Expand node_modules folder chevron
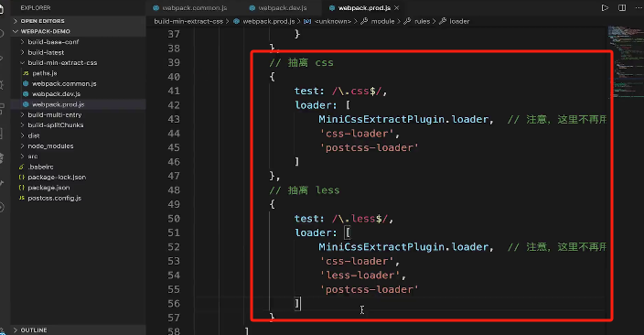The width and height of the screenshot is (644, 335). pyautogui.click(x=22, y=146)
